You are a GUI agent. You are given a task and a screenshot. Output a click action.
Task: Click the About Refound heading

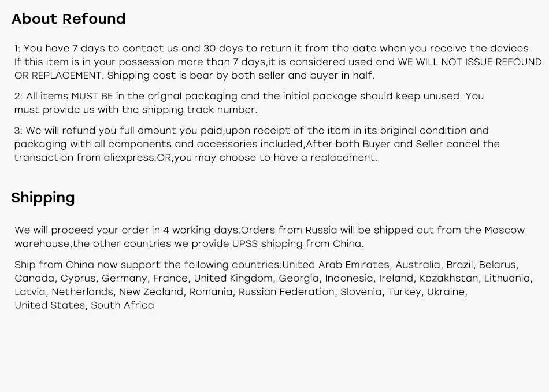click(68, 19)
